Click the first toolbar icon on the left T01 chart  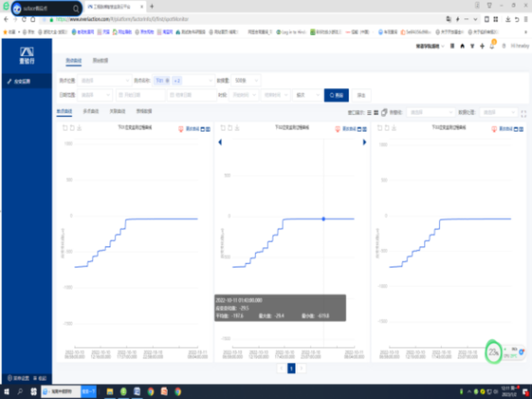pyautogui.click(x=65, y=128)
